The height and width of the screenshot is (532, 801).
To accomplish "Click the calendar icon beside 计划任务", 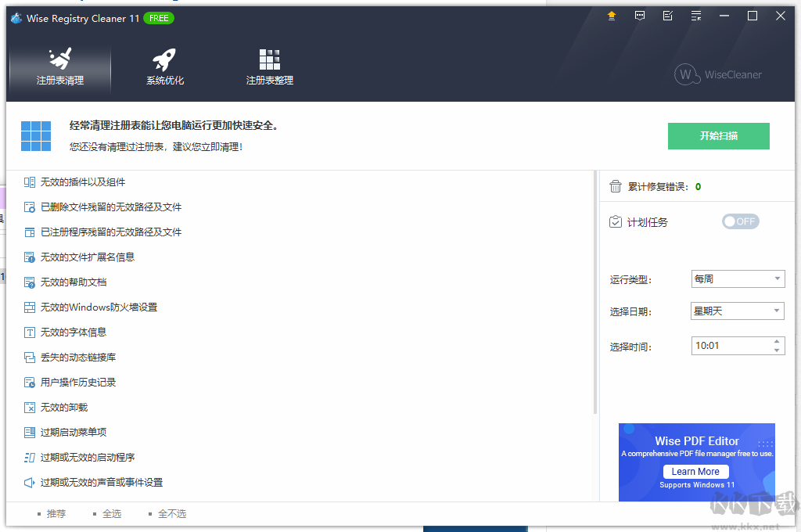I will 615,221.
